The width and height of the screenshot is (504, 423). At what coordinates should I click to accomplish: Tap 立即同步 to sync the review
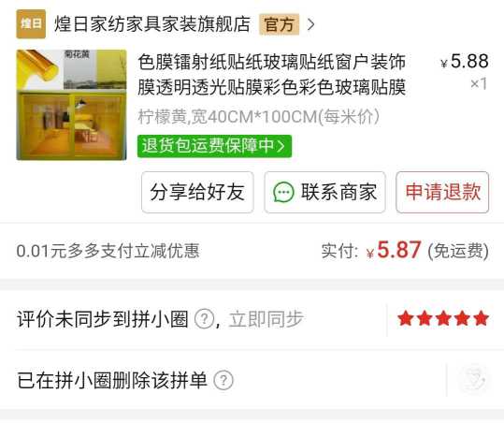[x=266, y=319]
